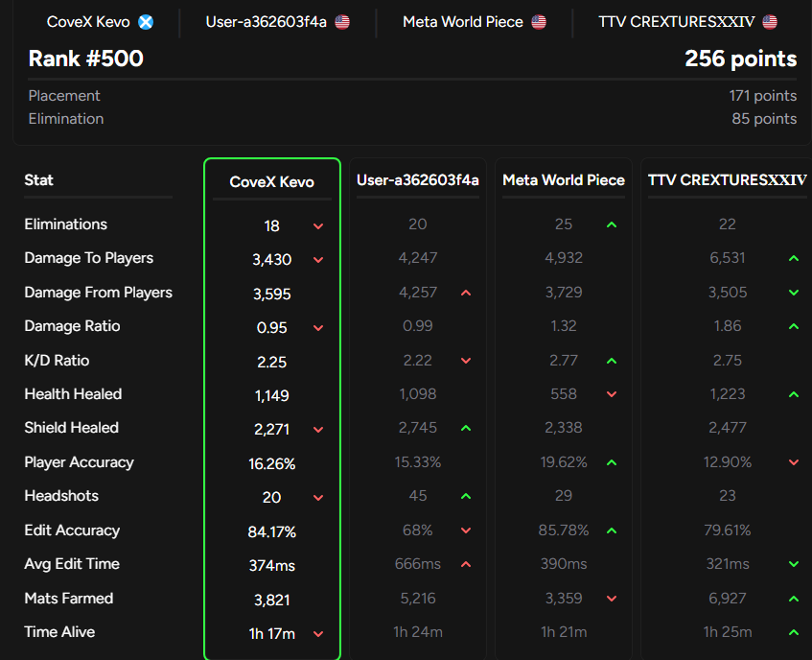Click the 256 points total
This screenshot has width=812, height=660.
(x=740, y=59)
